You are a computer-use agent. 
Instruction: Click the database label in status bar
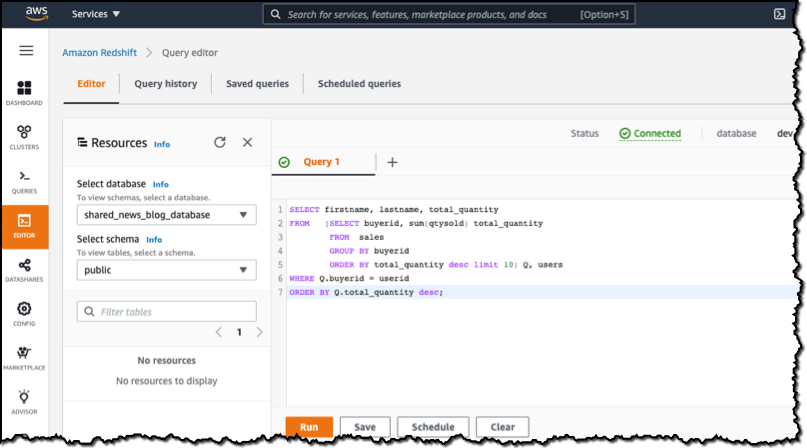click(736, 133)
